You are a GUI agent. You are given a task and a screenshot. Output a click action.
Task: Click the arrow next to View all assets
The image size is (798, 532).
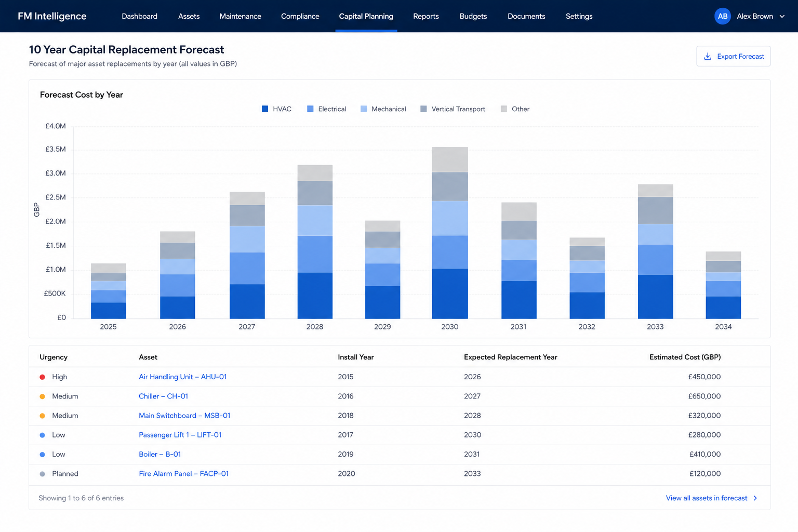click(755, 498)
